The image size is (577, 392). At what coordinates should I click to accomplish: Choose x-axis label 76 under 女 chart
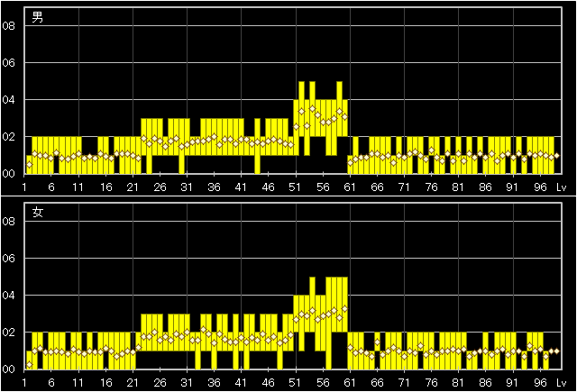431,383
